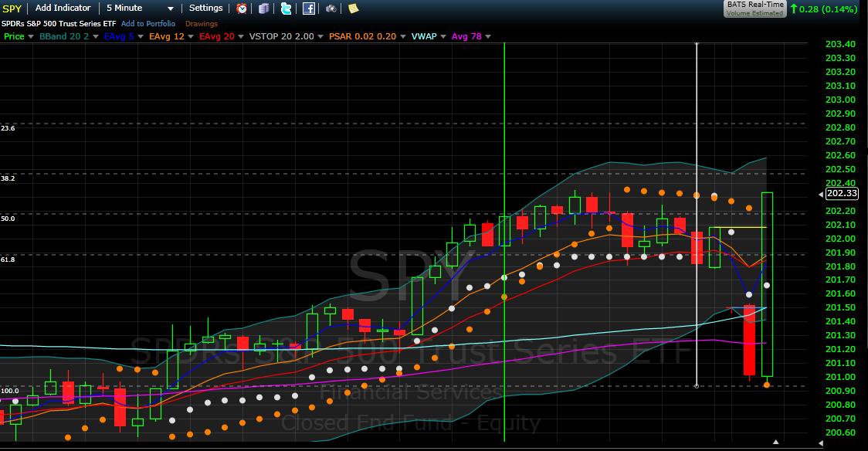Expand the BBand 20 2 dropdown

point(96,36)
